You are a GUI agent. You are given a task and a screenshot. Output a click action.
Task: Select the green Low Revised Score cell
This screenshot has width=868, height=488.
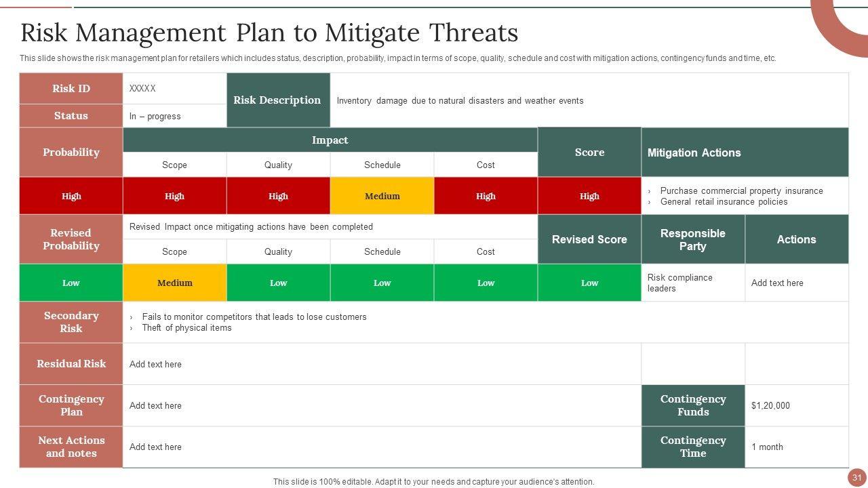(589, 283)
